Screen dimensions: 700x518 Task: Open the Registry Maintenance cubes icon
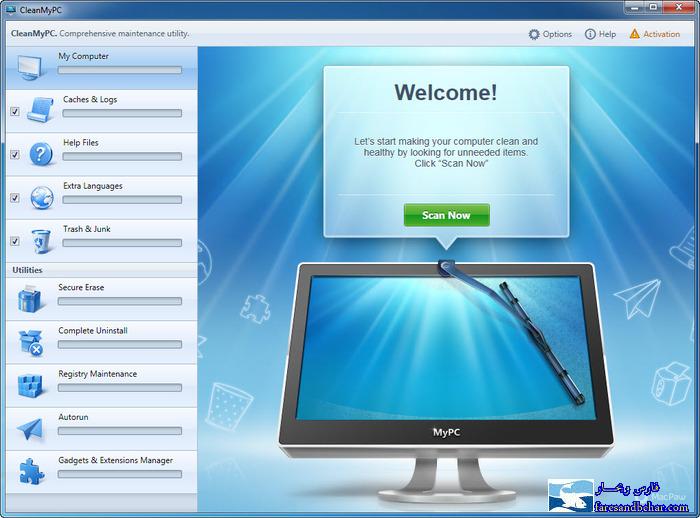30,384
